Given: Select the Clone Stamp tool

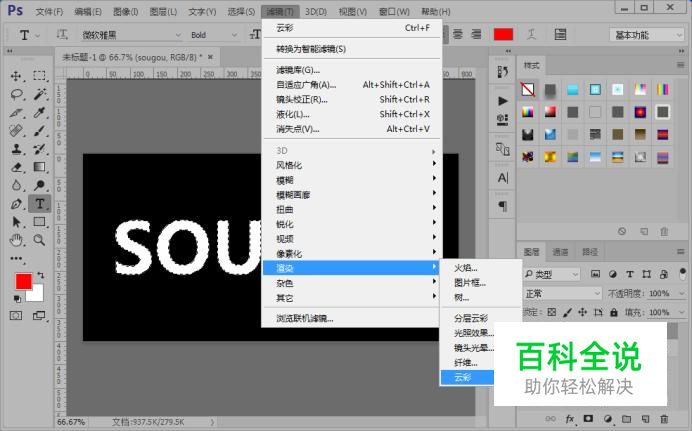Looking at the screenshot, I should pyautogui.click(x=16, y=149).
